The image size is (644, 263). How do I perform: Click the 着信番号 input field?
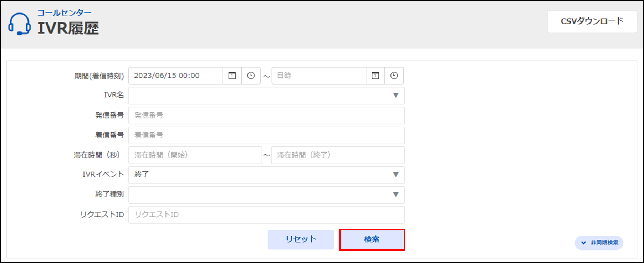[x=266, y=135]
